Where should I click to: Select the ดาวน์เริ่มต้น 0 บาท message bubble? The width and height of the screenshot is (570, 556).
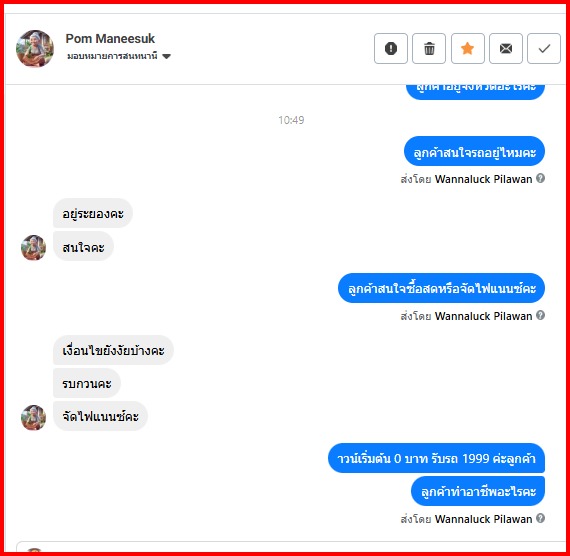point(436,458)
